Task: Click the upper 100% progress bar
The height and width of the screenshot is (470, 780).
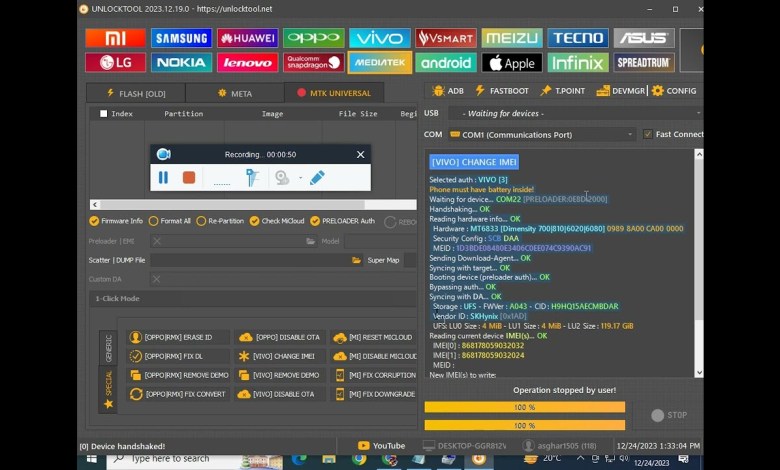Action: click(524, 408)
